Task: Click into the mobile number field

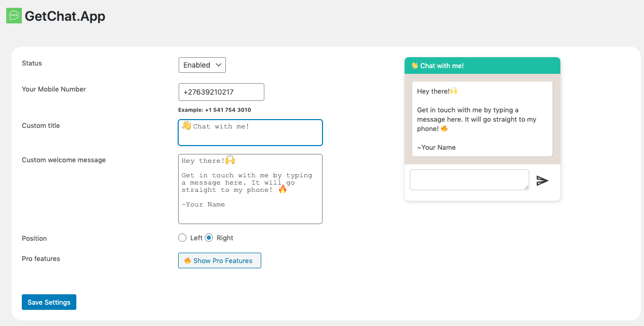Action: coord(221,92)
